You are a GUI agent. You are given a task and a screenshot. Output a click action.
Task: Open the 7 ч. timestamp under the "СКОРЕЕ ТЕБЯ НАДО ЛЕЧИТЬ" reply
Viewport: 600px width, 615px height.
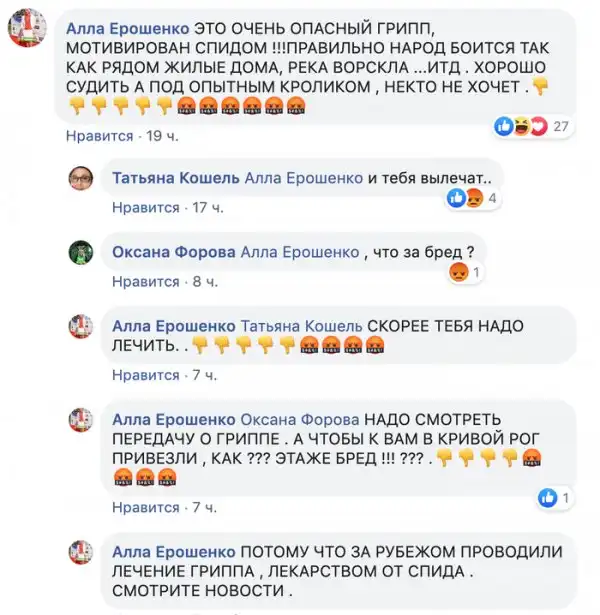(x=205, y=375)
